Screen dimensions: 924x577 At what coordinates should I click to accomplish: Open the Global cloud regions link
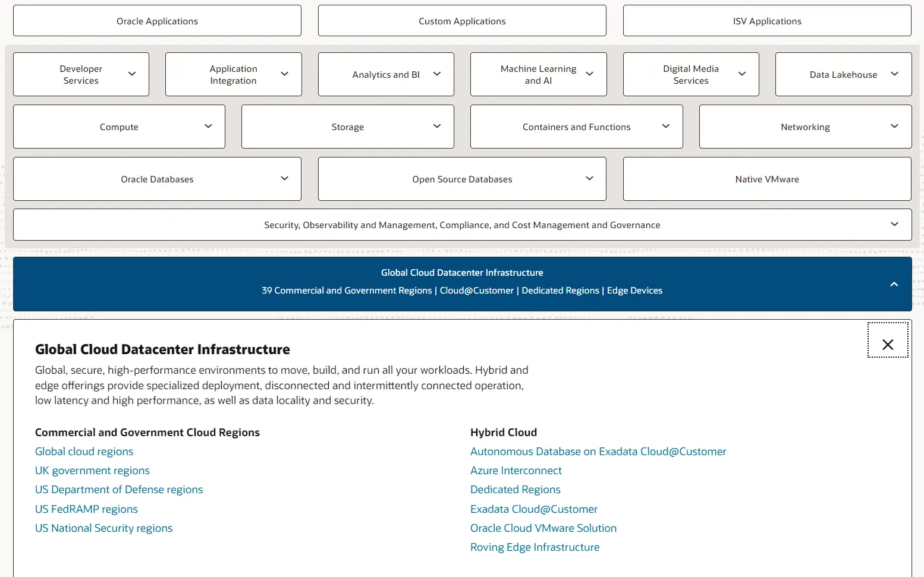84,452
